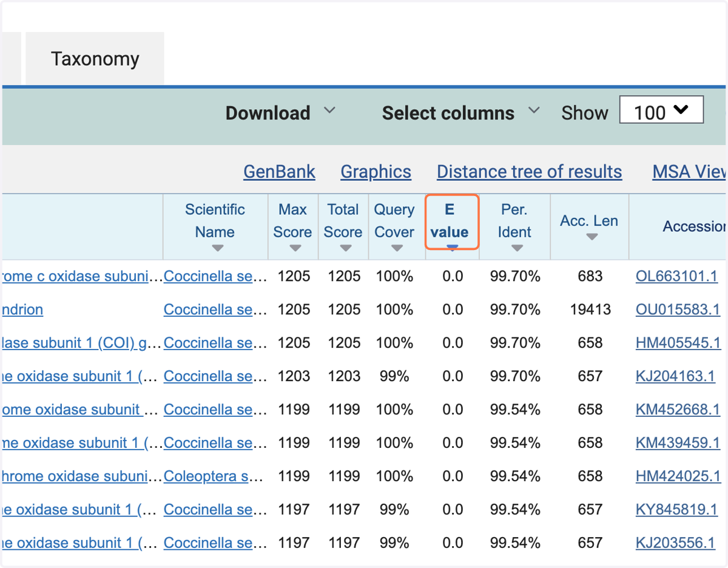This screenshot has width=728, height=568.
Task: Open the Show 100 results selector
Action: point(661,110)
